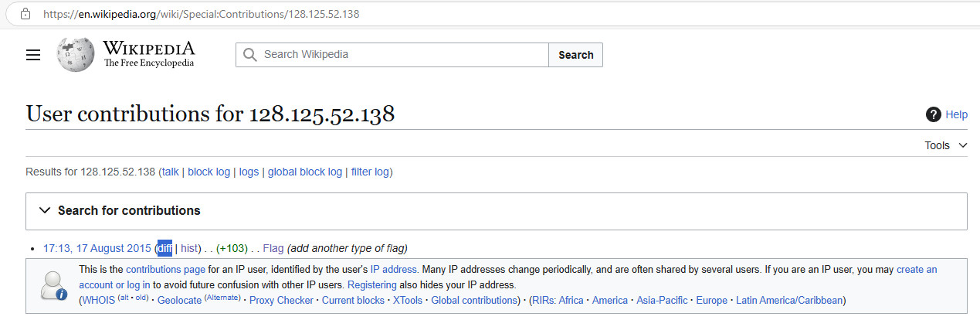Open the Global contributions link

474,300
